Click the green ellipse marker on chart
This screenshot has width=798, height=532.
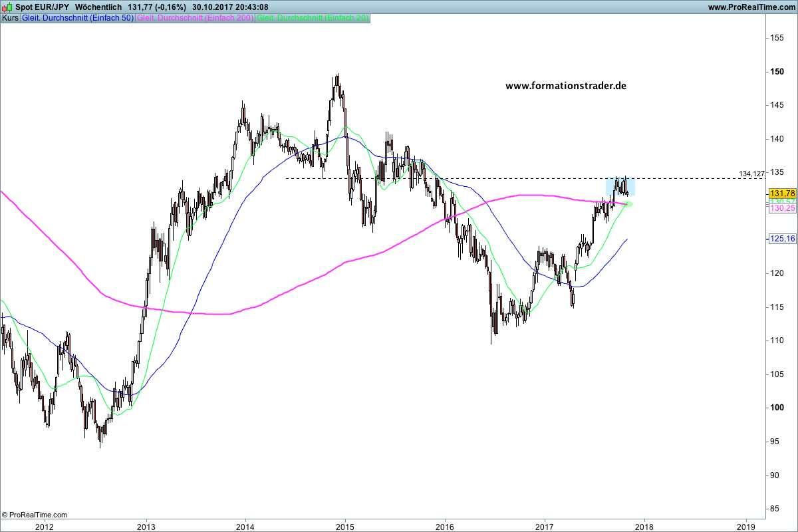click(626, 203)
